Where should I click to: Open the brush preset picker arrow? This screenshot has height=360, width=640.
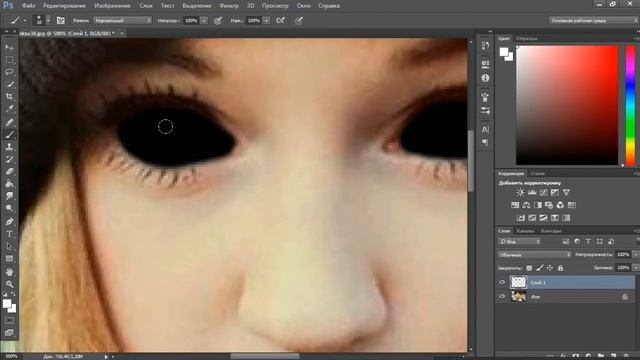tap(48, 20)
